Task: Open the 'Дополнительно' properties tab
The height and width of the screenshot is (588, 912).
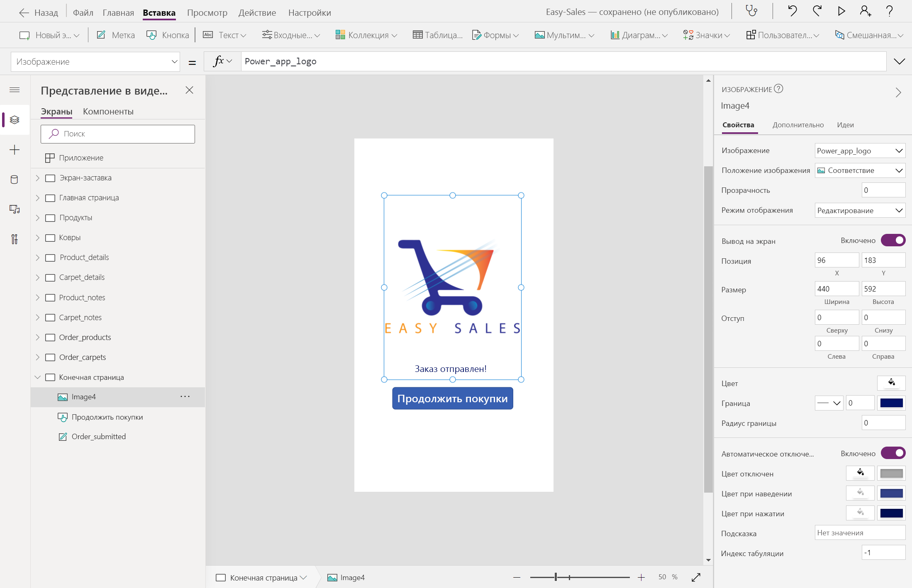Action: point(797,125)
